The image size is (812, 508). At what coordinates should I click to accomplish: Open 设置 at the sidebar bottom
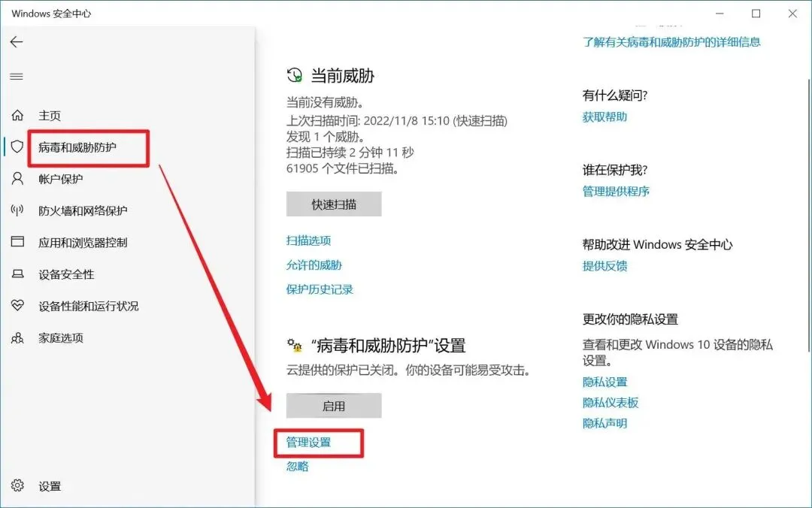[x=50, y=486]
